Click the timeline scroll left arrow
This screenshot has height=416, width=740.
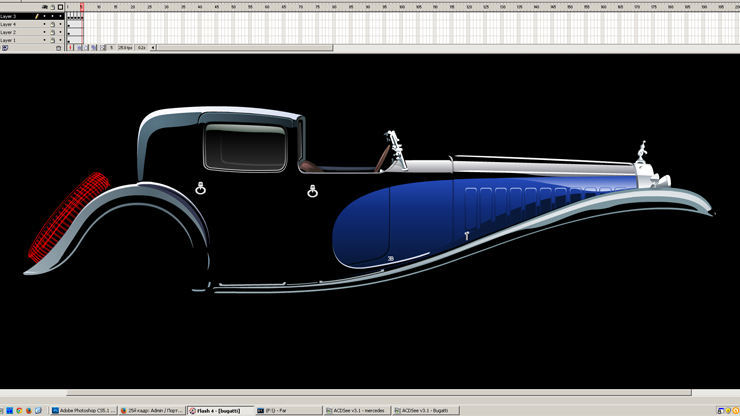153,48
